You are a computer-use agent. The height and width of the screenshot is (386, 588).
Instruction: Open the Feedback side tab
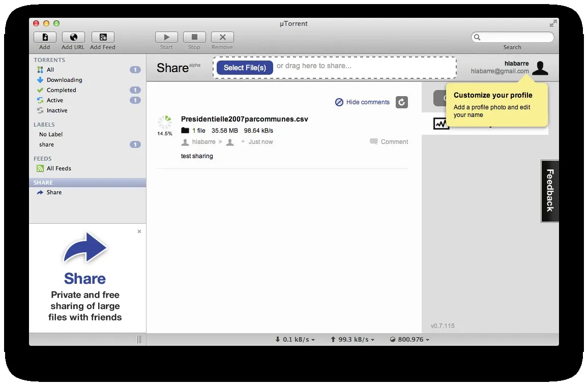tap(550, 191)
